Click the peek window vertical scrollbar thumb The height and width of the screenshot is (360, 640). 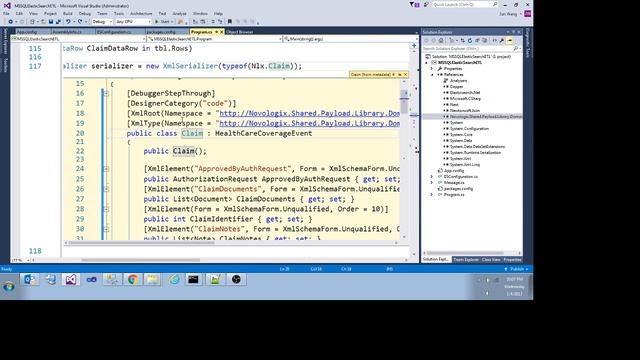(x=404, y=101)
